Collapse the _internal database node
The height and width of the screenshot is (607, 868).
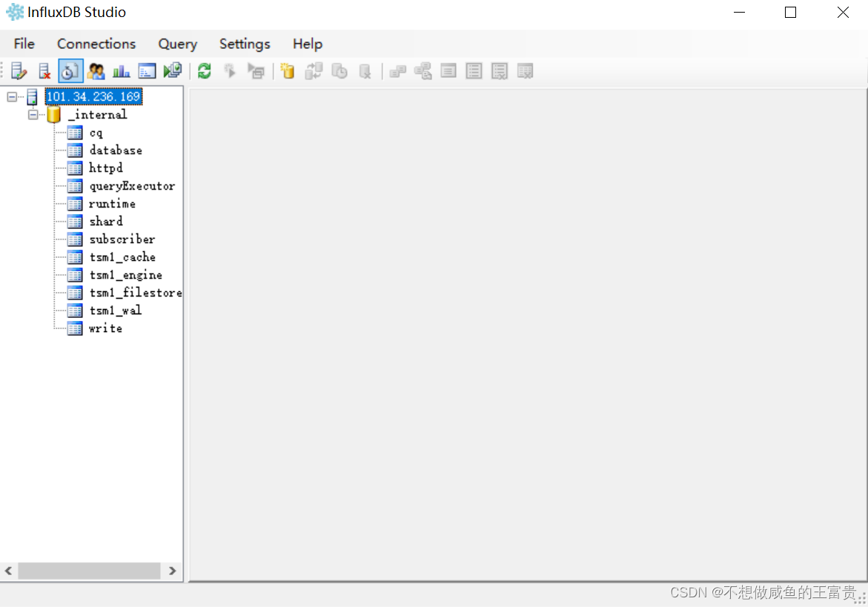click(33, 115)
